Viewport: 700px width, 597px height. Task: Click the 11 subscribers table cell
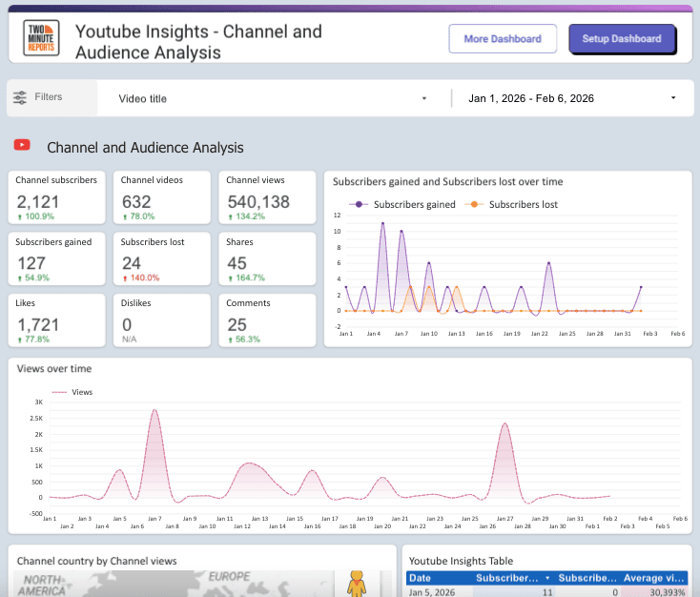547,592
